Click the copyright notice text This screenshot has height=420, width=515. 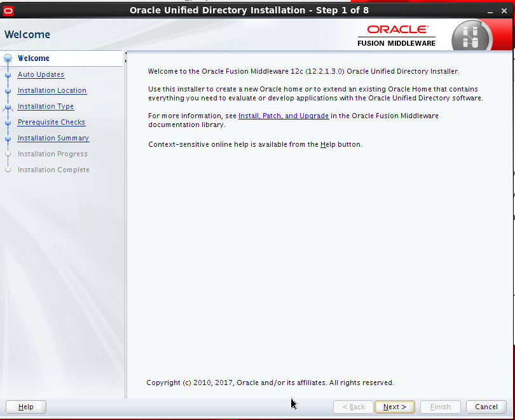click(270, 383)
